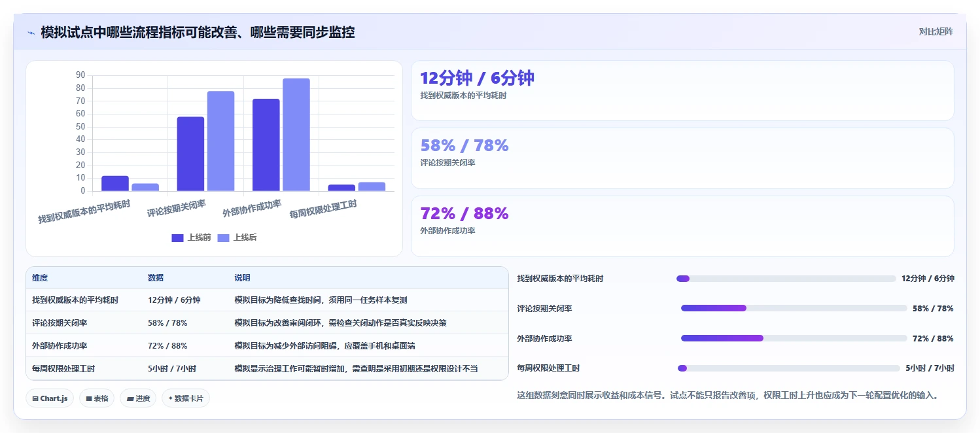
Task: Click the 找到权威版本的平均耗时 progress bar
Action: tap(786, 279)
